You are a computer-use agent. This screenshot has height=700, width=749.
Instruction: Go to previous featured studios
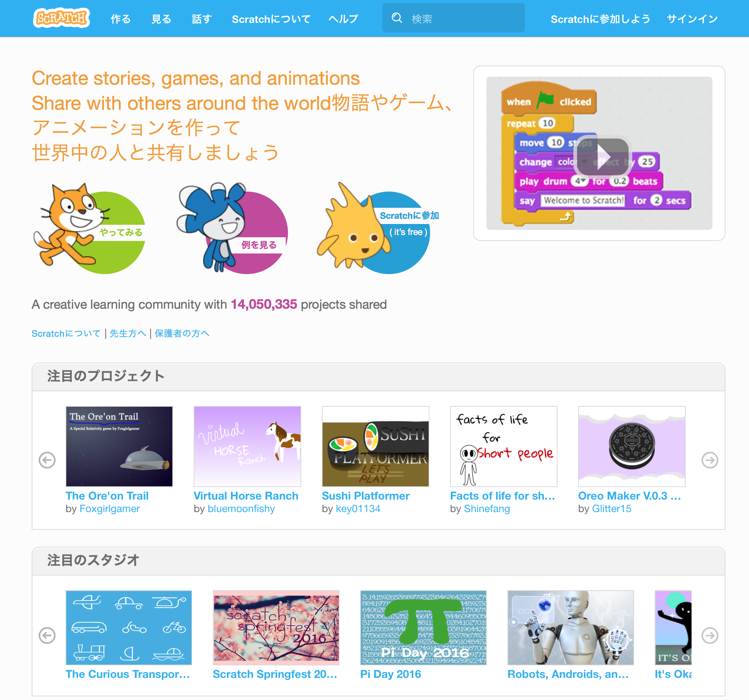pos(47,635)
